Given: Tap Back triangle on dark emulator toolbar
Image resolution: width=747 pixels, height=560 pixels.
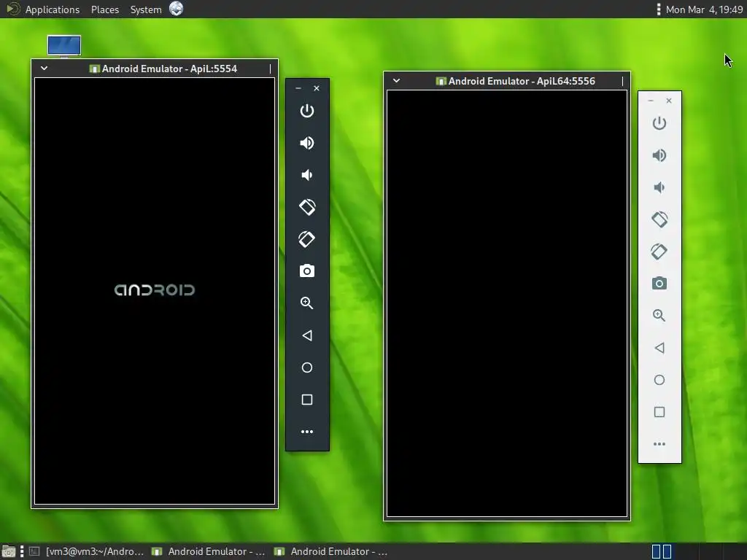Looking at the screenshot, I should click(307, 335).
